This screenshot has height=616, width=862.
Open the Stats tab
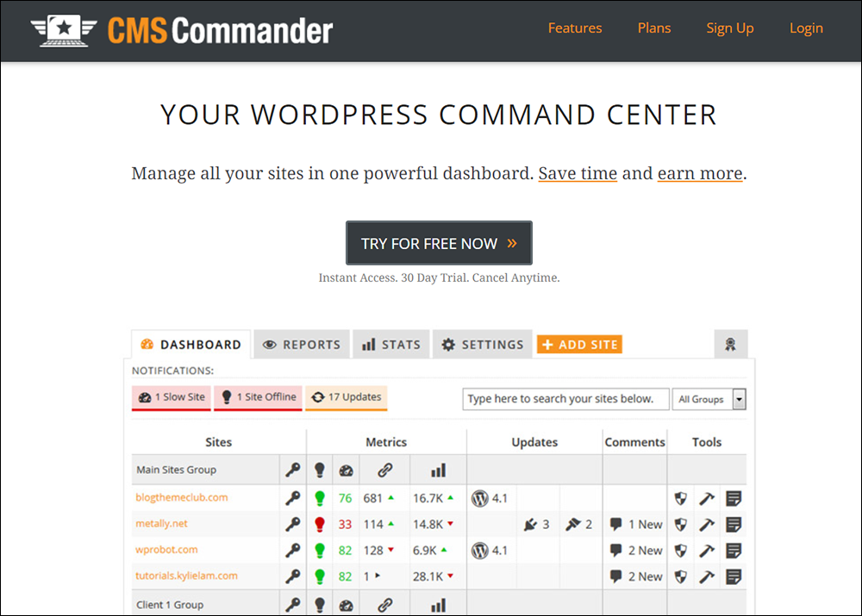pyautogui.click(x=390, y=344)
